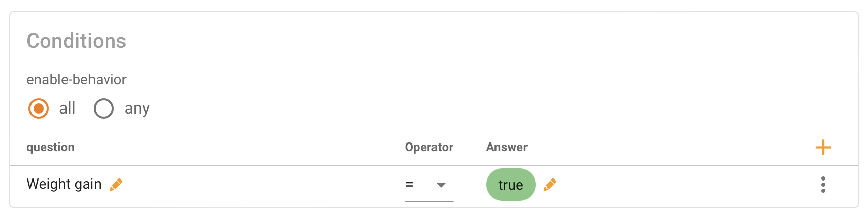Screen dimensions: 868x216
Task: Click the underline below the operator select
Action: coord(429,201)
